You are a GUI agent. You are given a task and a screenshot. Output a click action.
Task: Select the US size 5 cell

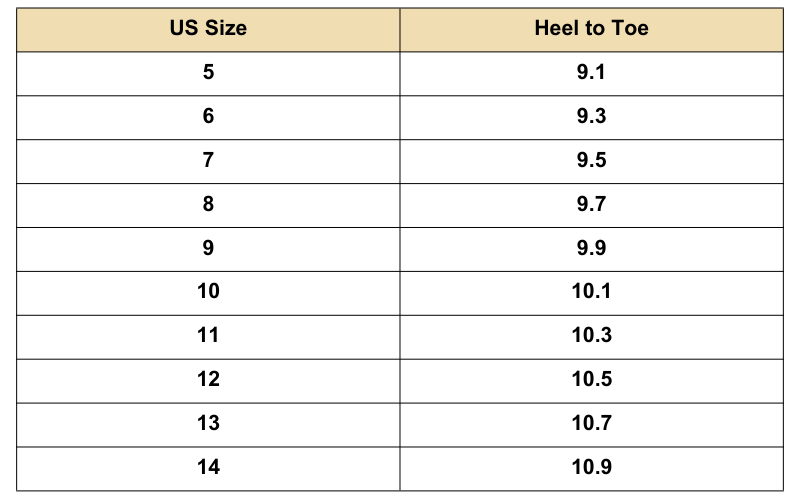click(208, 72)
